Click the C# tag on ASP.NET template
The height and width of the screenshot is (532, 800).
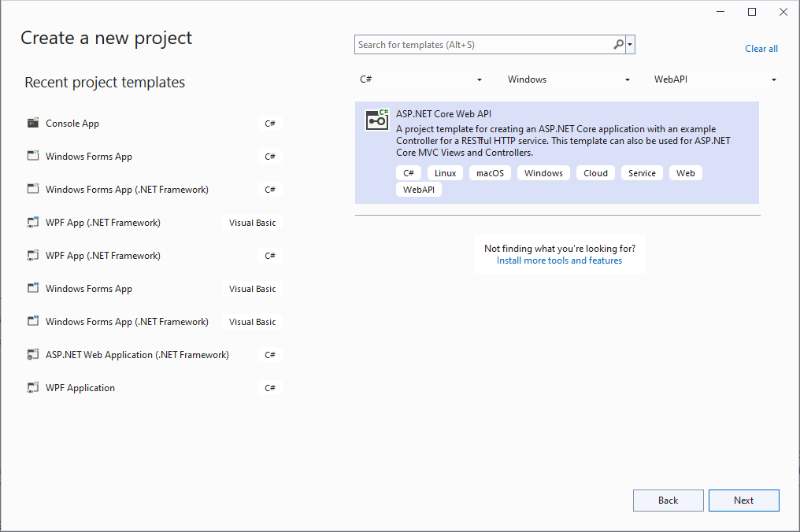(x=408, y=173)
